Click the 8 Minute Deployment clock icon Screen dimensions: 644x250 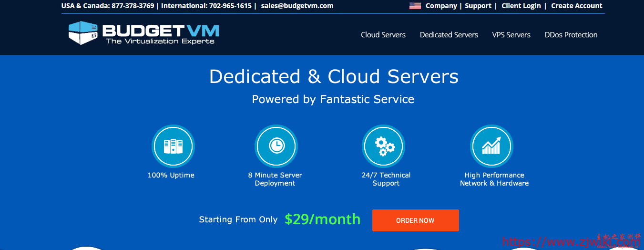pyautogui.click(x=276, y=146)
